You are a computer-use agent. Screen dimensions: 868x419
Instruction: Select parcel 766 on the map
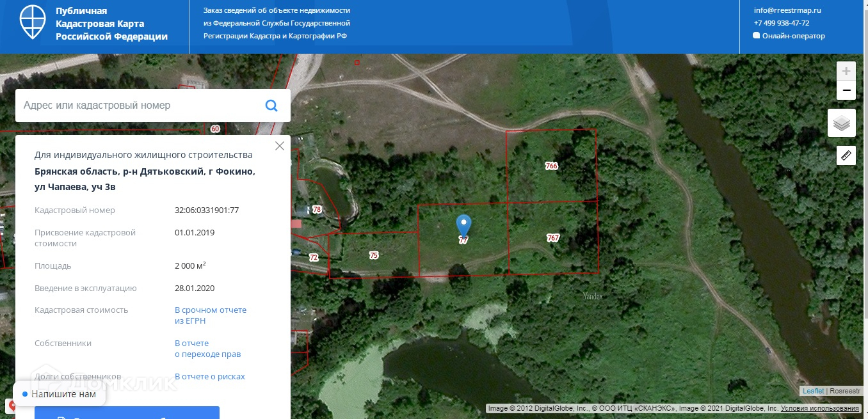coord(552,166)
